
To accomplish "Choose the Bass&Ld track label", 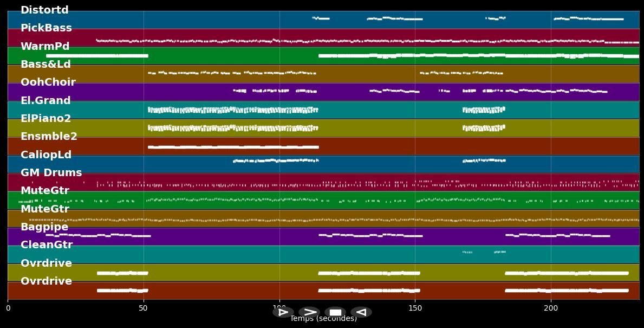I will pyautogui.click(x=45, y=65).
